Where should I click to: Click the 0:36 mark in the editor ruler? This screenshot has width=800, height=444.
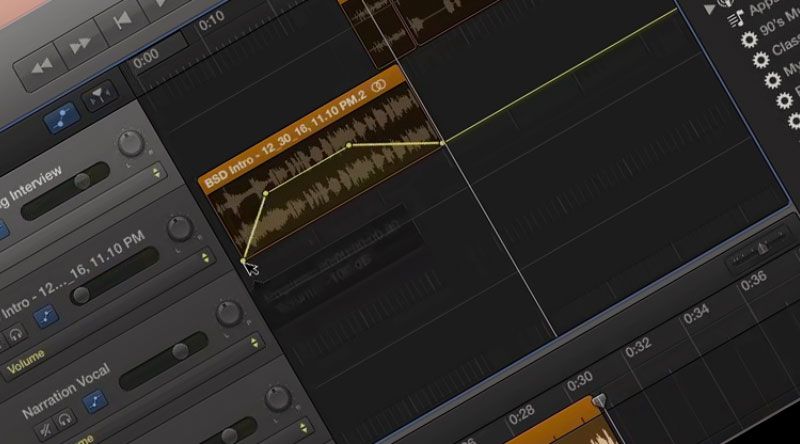tap(754, 280)
